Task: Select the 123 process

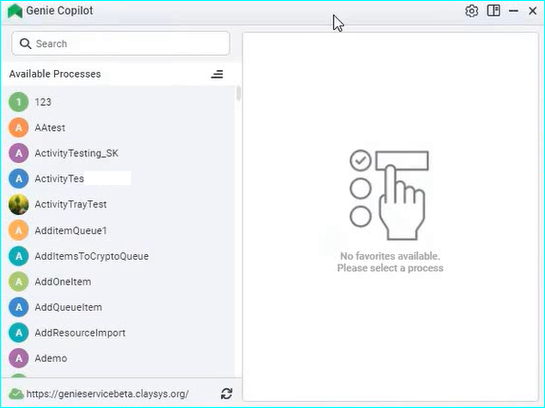Action: coord(118,102)
